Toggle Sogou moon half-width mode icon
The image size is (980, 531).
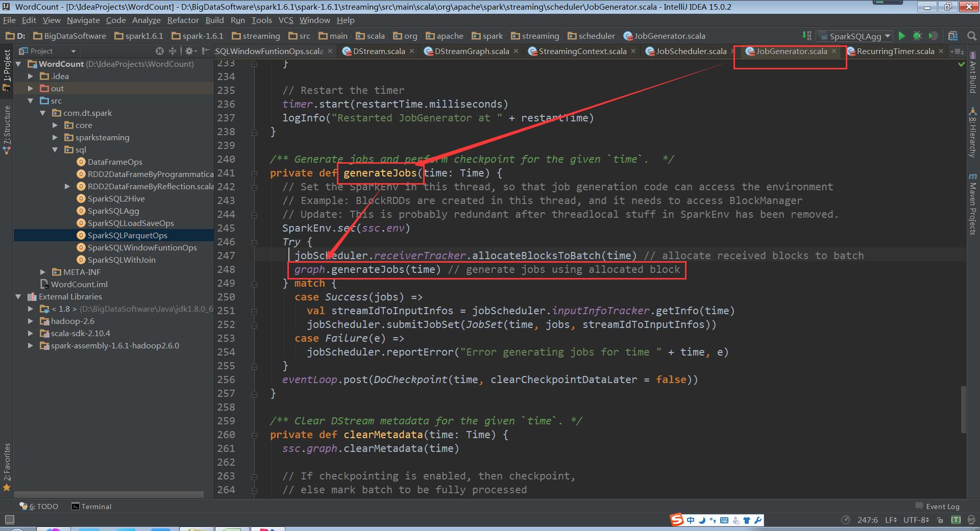[x=702, y=520]
